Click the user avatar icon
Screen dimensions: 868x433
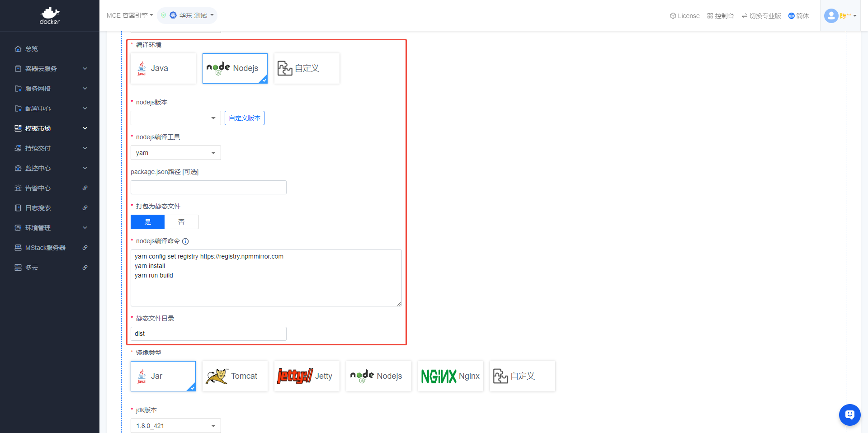[831, 16]
